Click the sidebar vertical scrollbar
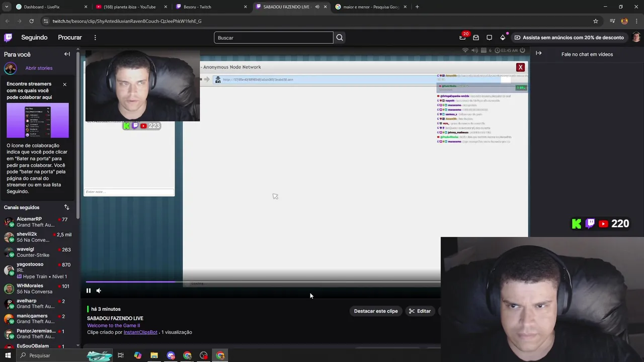Viewport: 644px width, 362px height. coord(78,136)
